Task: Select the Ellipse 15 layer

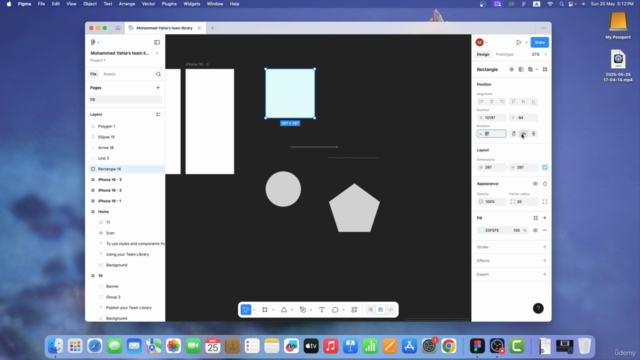Action: click(127, 137)
